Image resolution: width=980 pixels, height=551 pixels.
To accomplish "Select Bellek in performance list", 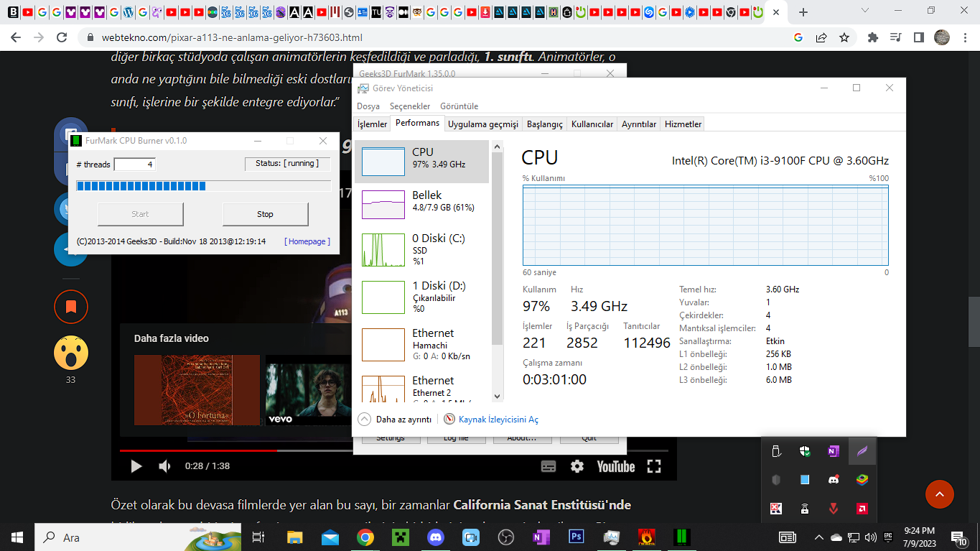I will tap(422, 204).
